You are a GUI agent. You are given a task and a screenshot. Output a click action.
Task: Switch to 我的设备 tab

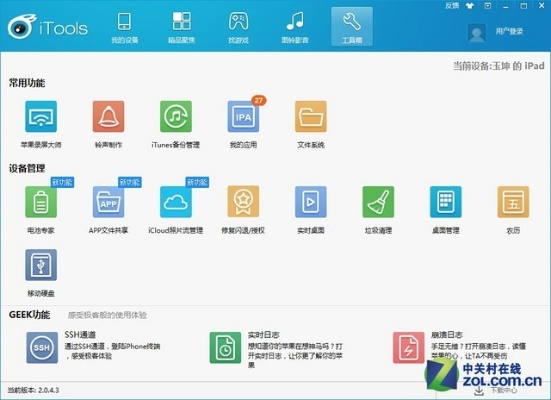(124, 27)
